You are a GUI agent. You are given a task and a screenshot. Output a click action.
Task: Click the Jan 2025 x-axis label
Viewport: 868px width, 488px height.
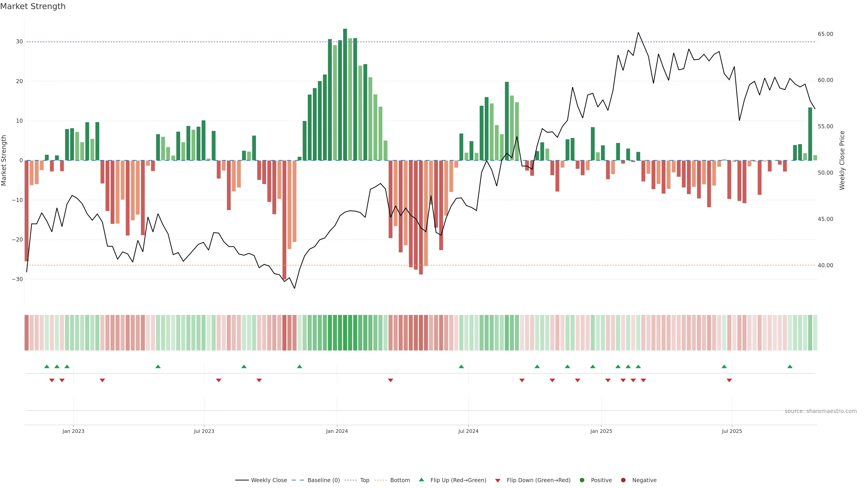601,431
